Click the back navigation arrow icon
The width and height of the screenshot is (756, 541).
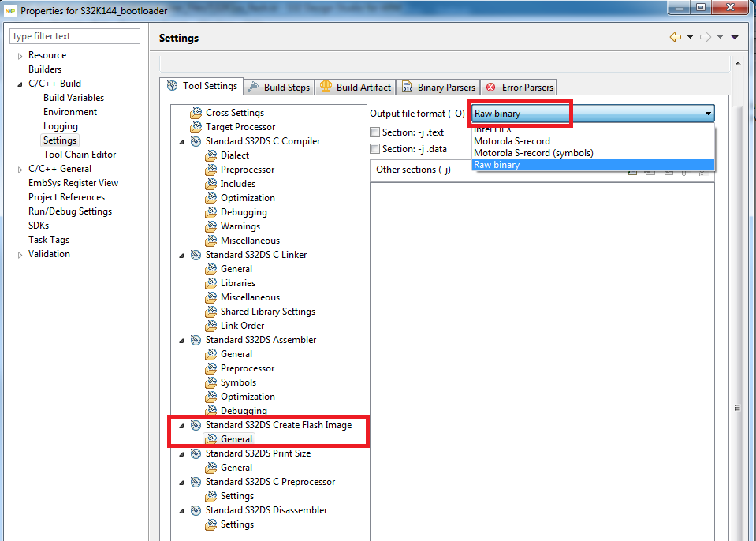[676, 37]
